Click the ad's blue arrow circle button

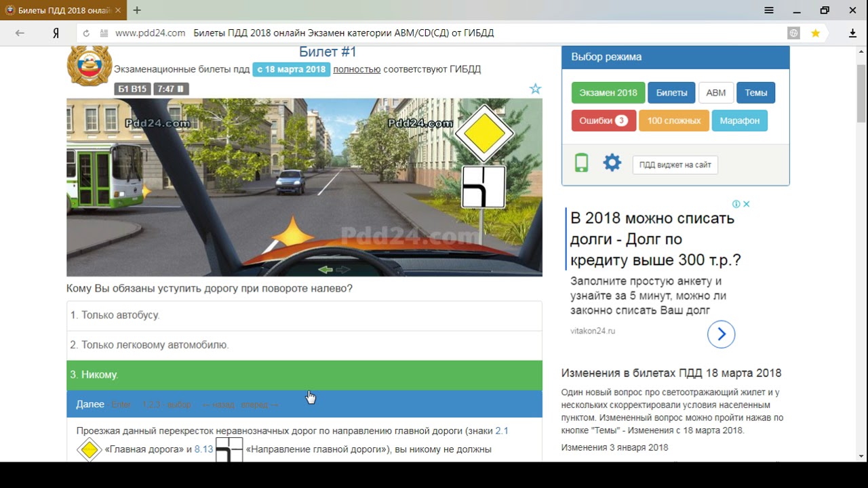tap(721, 334)
